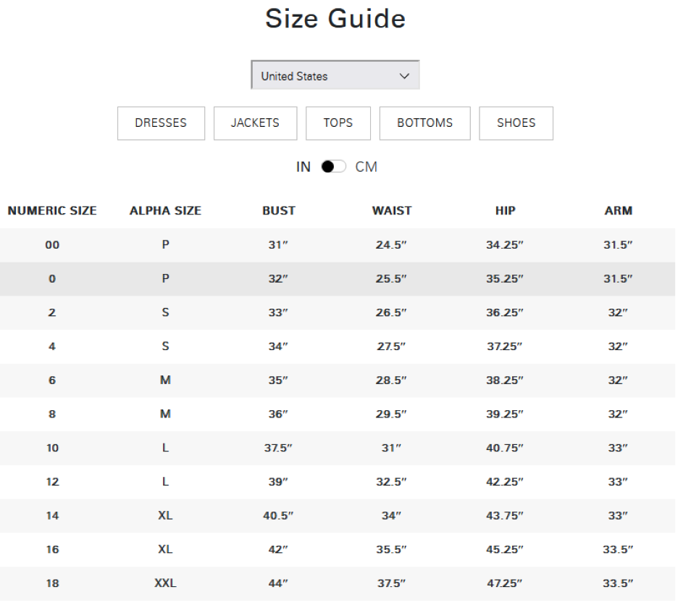Open the TOPS size category

pos(338,123)
